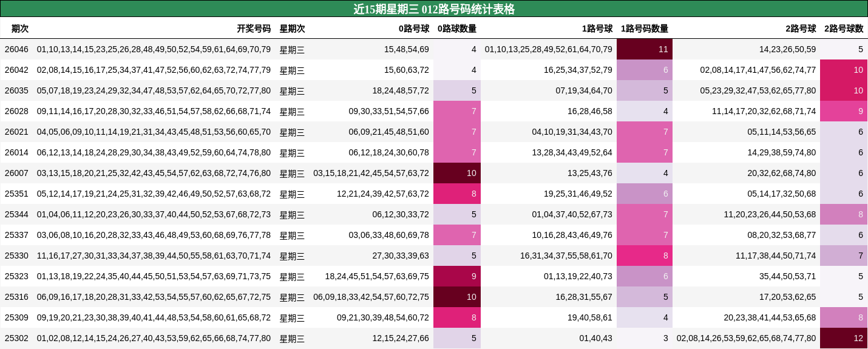Click period cell 25309

(x=16, y=317)
